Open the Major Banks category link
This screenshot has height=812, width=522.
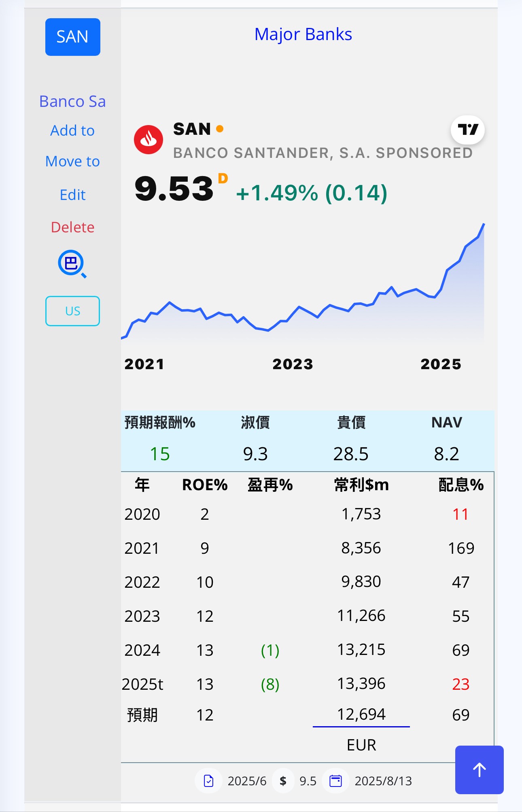click(x=303, y=34)
